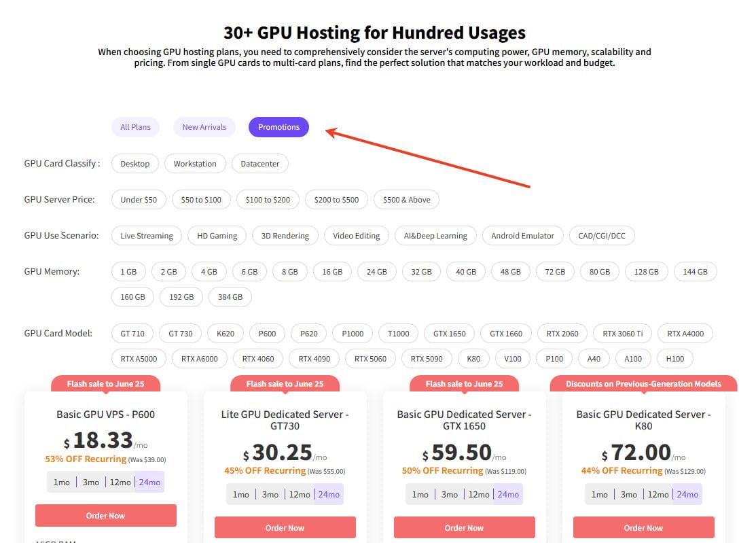Screen dimensions: 756x543
Task: Pick the RTX 4090 card model
Action: pyautogui.click(x=314, y=359)
